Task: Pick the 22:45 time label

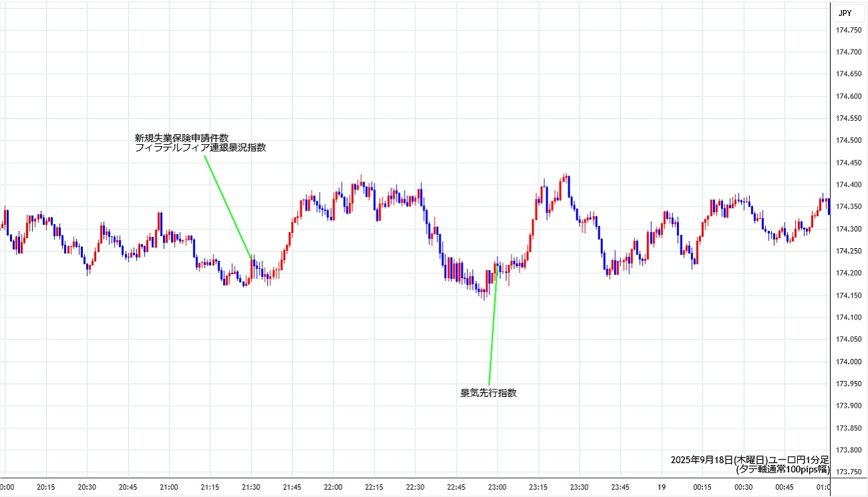Action: click(456, 487)
